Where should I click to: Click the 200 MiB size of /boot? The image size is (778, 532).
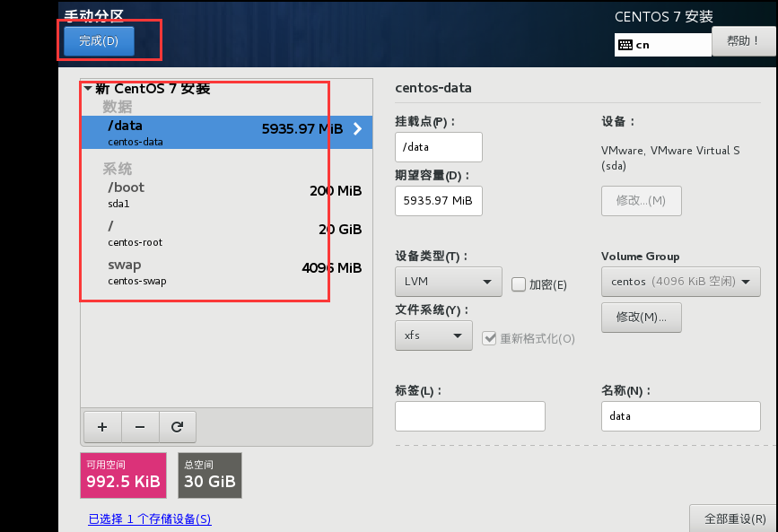[x=336, y=191]
